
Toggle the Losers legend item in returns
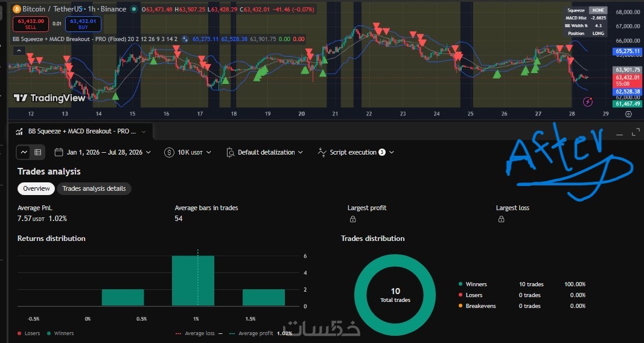tap(29, 333)
